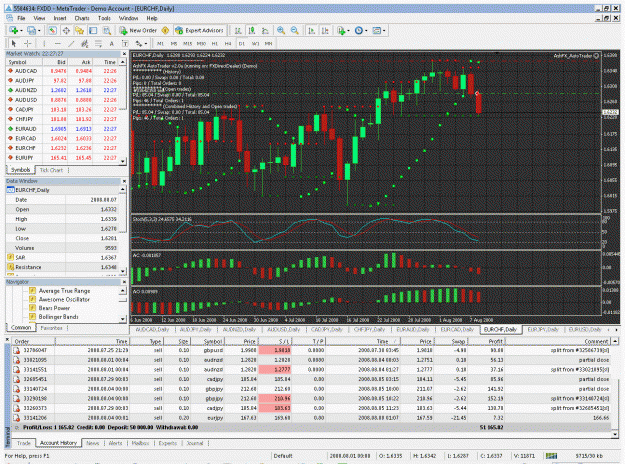Switch chart to Line Chart icon
This screenshot has width=625, height=464.
click(265, 30)
